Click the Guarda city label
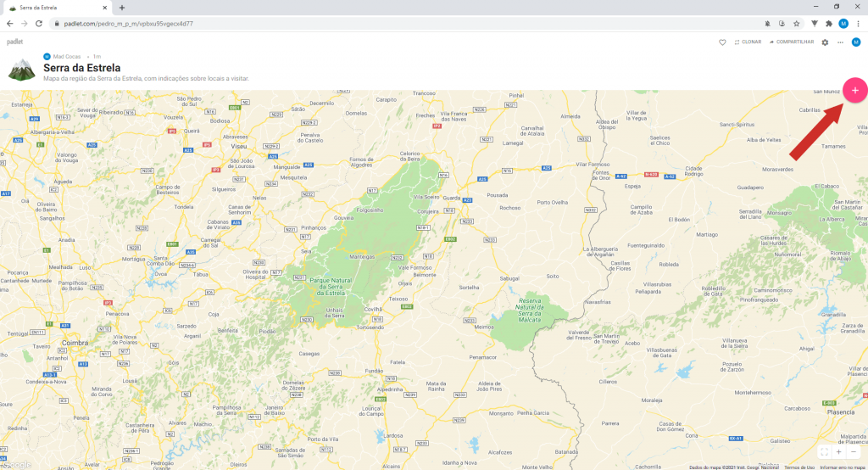This screenshot has height=470, width=868. pos(451,198)
